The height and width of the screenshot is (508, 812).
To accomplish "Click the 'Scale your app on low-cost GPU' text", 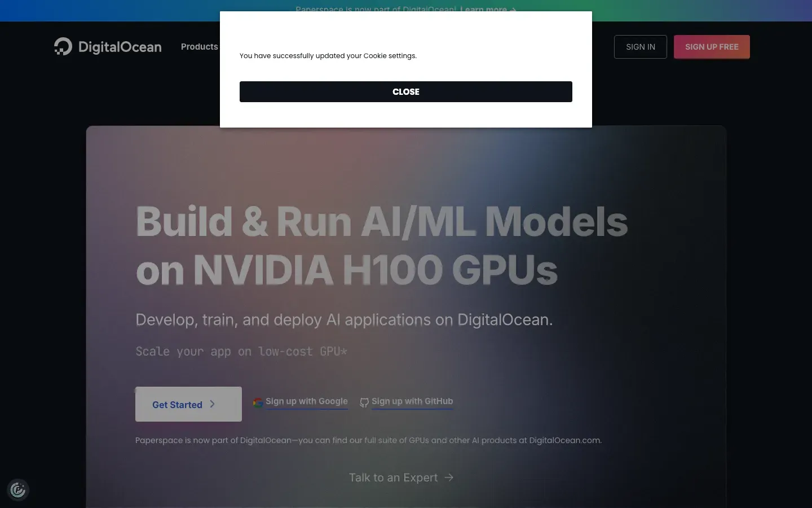I will point(241,352).
